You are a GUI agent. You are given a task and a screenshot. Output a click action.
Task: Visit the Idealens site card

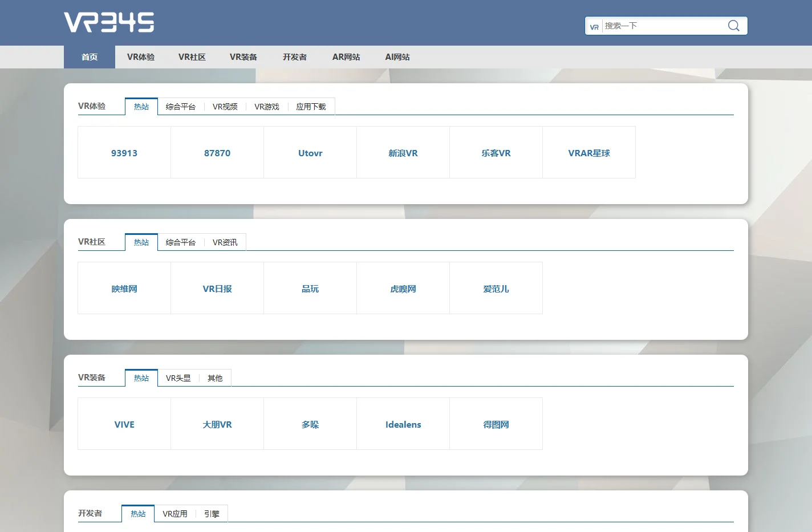pos(403,424)
